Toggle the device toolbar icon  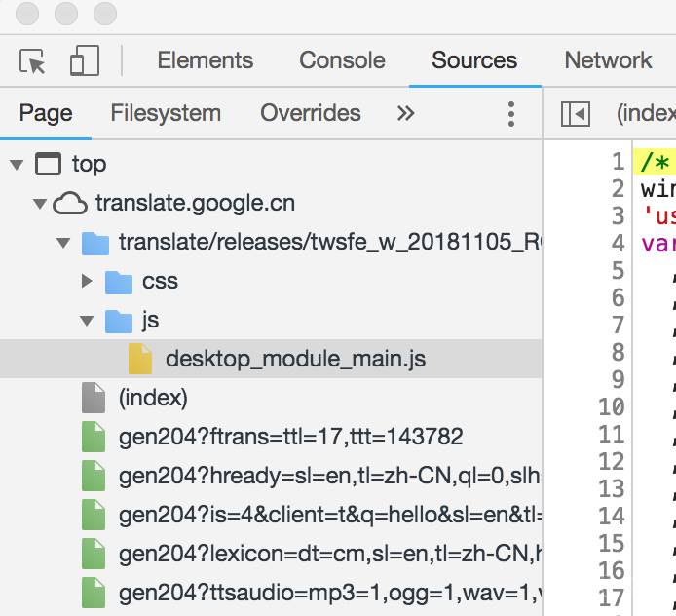pyautogui.click(x=84, y=60)
